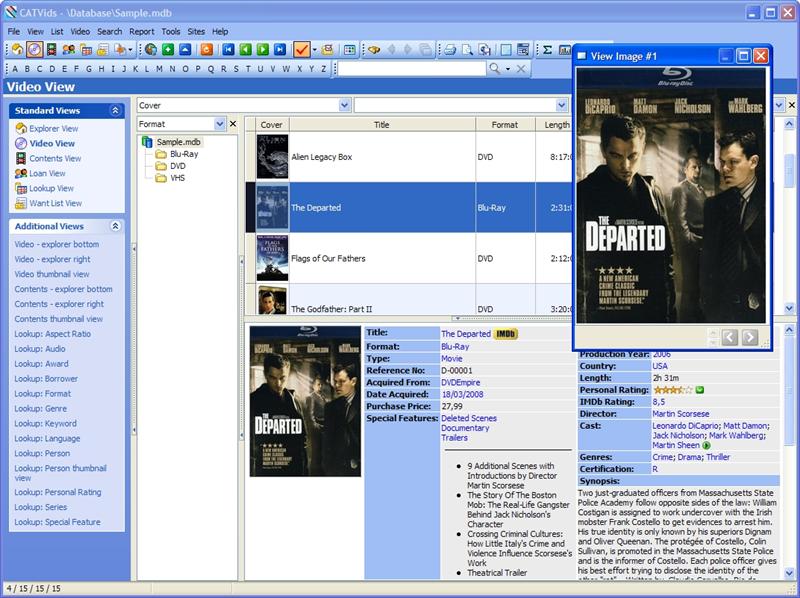Select Loan View in Standard Views
The width and height of the screenshot is (800, 598).
coord(47,173)
